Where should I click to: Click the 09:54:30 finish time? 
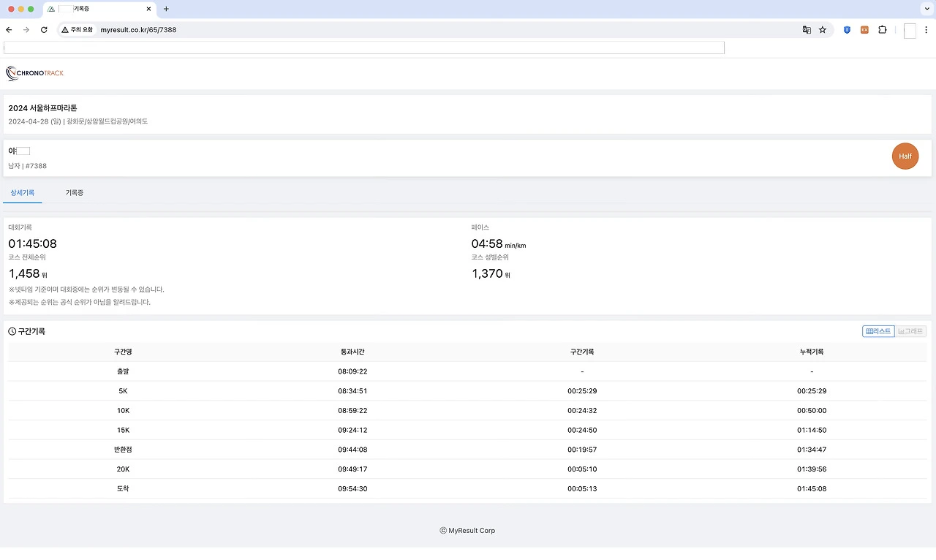click(x=352, y=488)
